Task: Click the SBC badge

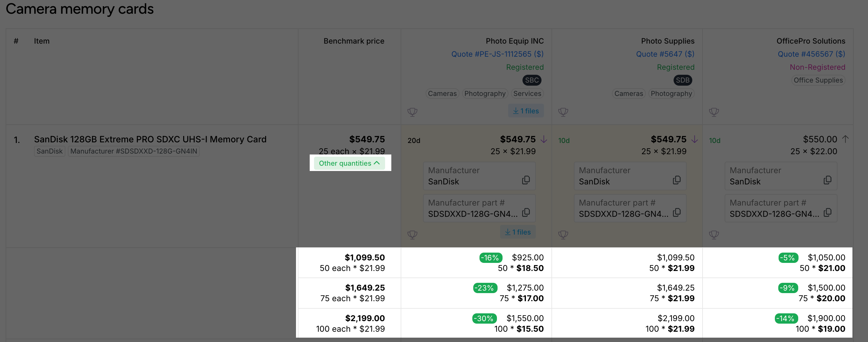Action: 532,80
